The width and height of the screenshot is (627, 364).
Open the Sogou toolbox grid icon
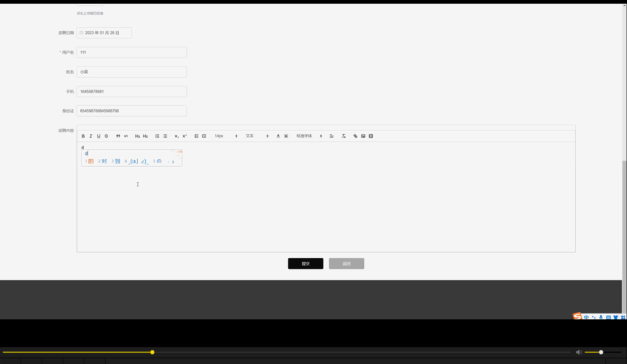(x=623, y=317)
